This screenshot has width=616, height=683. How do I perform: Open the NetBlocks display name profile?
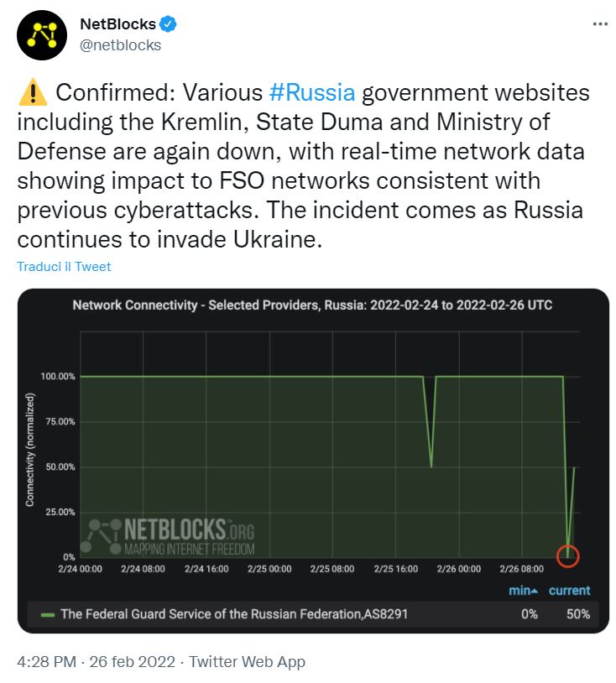pos(117,25)
